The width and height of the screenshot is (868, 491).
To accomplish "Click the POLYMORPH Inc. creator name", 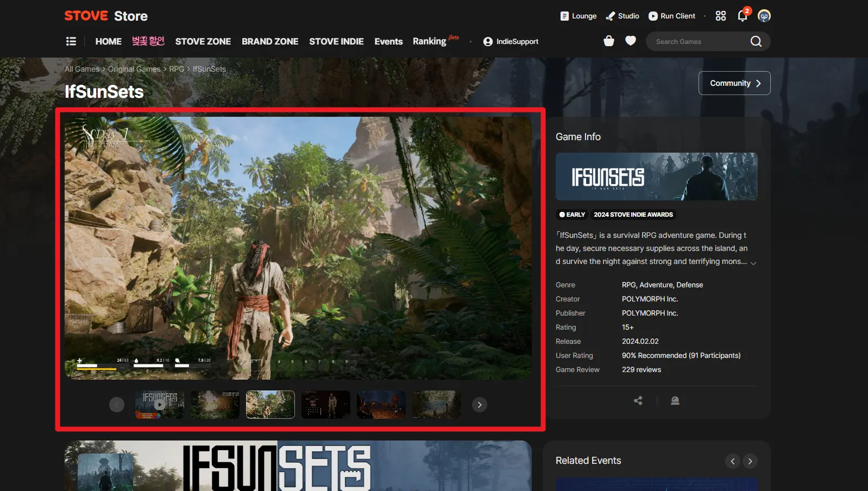I will 650,299.
